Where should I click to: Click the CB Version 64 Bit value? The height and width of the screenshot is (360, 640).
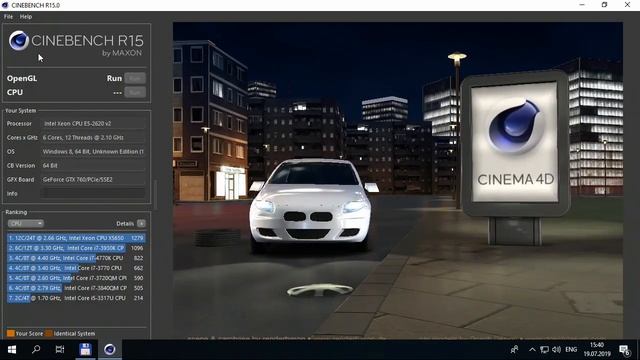(x=50, y=166)
